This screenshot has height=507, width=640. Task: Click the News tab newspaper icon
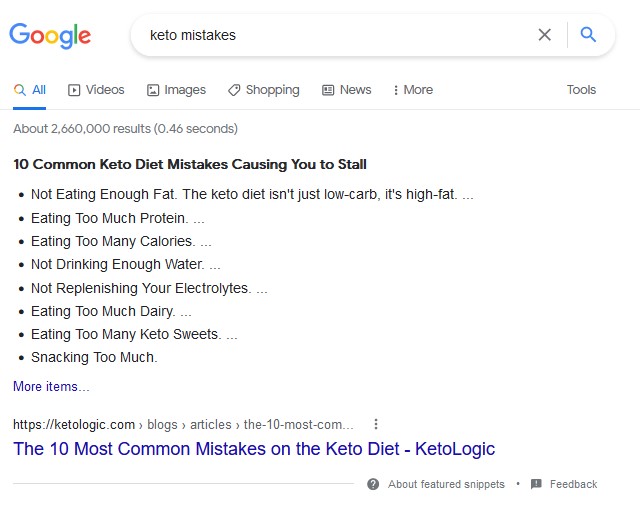click(328, 90)
